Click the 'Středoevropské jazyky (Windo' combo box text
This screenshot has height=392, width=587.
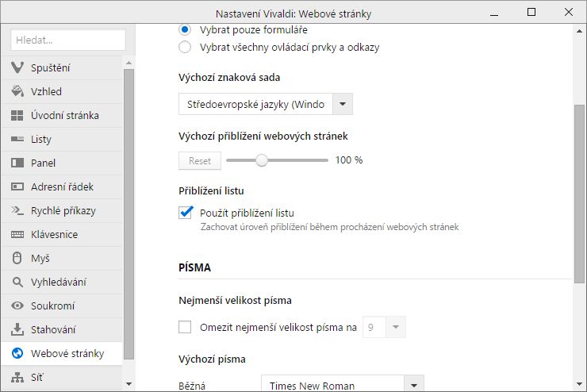pos(255,104)
